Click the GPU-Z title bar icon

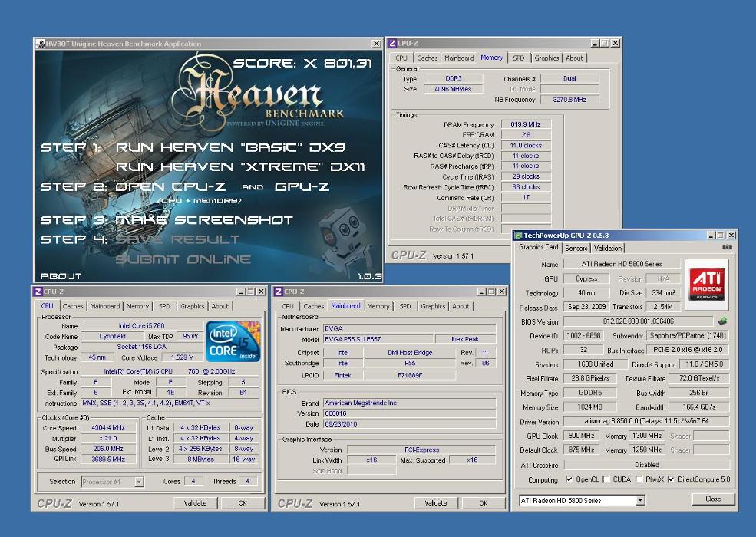pyautogui.click(x=519, y=236)
